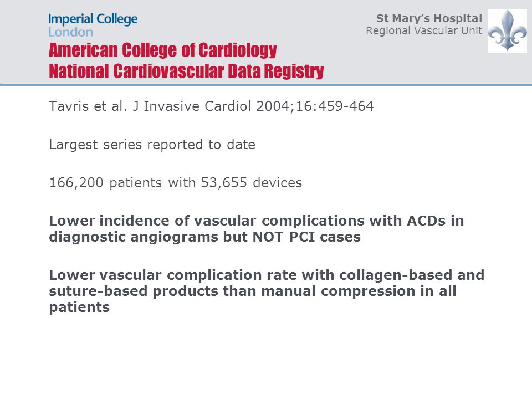This screenshot has width=532, height=399.
Task: Select the bold Lower incidence of vascular complications line
Action: click(257, 221)
